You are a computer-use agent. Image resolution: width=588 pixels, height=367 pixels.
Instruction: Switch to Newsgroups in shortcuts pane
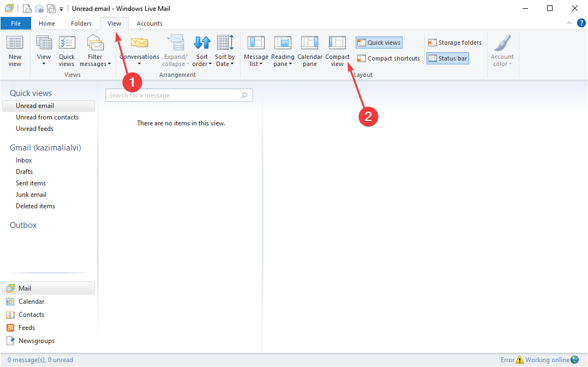pyautogui.click(x=31, y=341)
